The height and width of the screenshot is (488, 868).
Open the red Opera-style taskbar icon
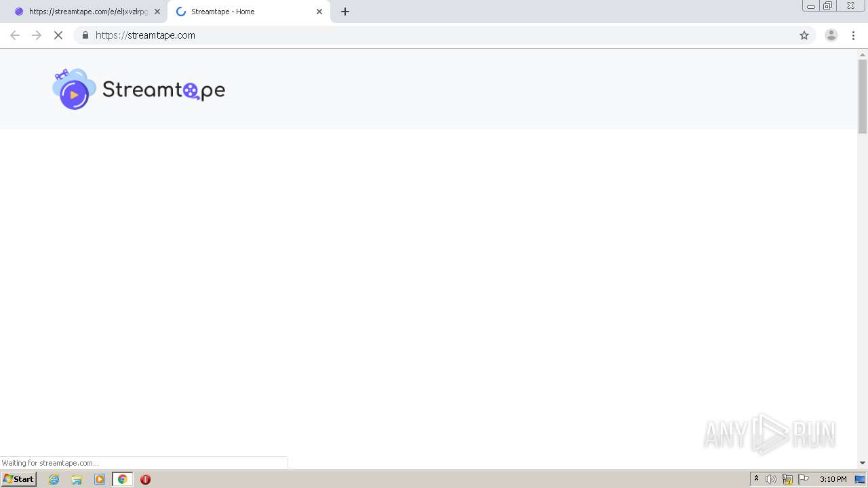tap(145, 479)
